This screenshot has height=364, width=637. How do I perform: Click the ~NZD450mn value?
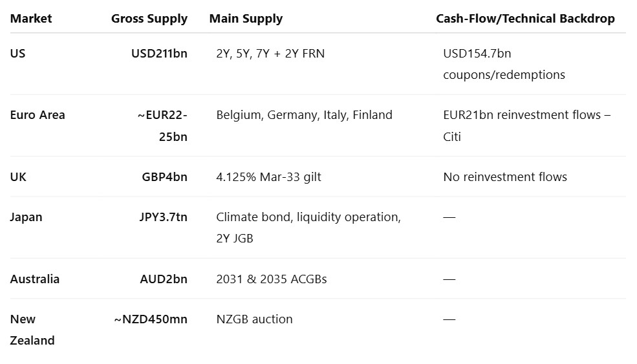coord(151,319)
